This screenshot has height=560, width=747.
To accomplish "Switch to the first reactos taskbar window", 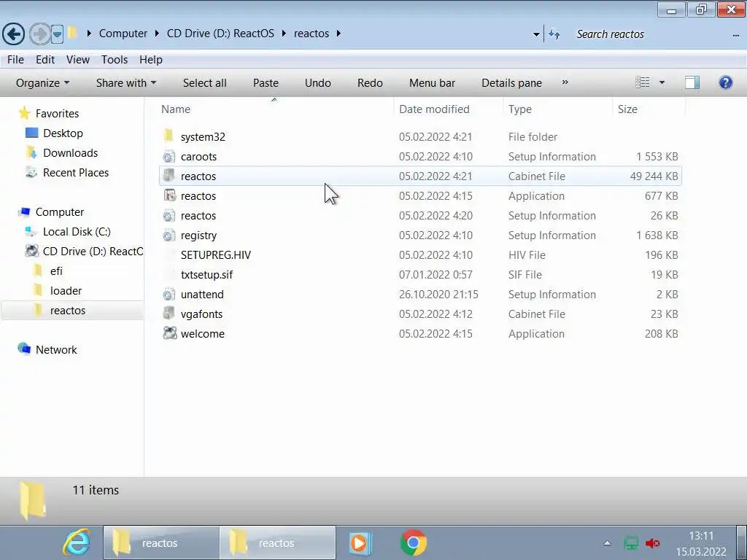I will pos(161,542).
